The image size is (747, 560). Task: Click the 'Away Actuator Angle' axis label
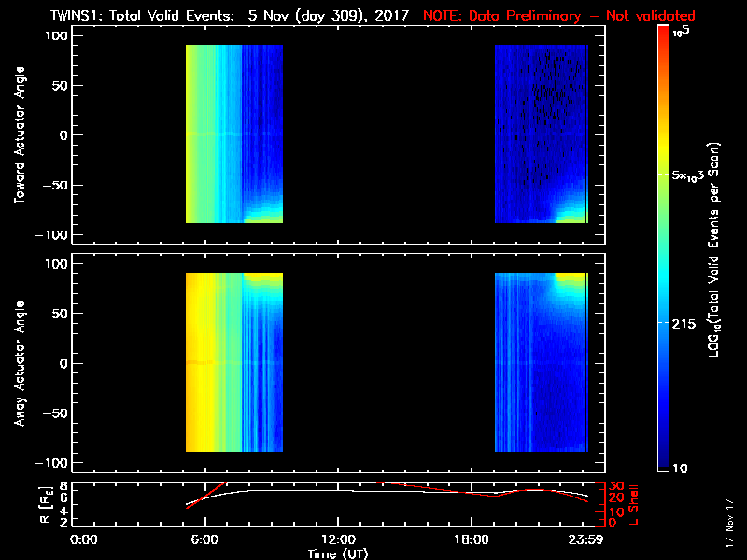(x=17, y=364)
